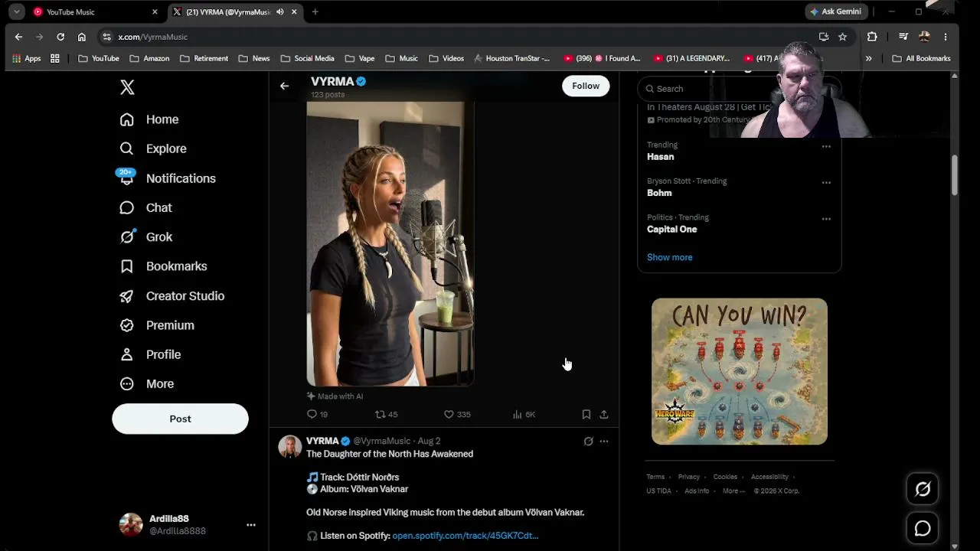Image resolution: width=980 pixels, height=551 pixels.
Task: Share the post with the singer image
Action: click(x=604, y=414)
